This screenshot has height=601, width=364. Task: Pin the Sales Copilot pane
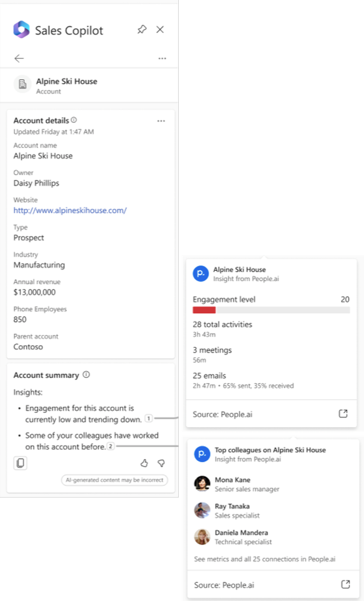142,29
